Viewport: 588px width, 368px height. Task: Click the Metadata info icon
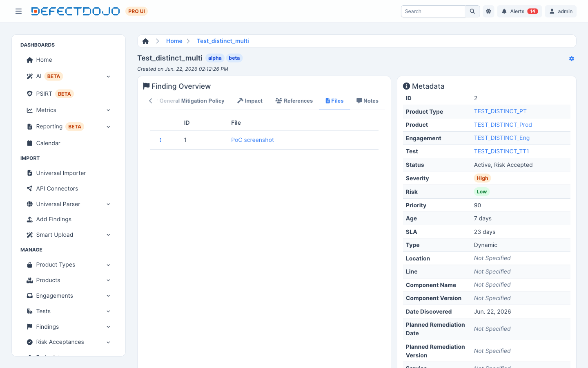pos(406,86)
